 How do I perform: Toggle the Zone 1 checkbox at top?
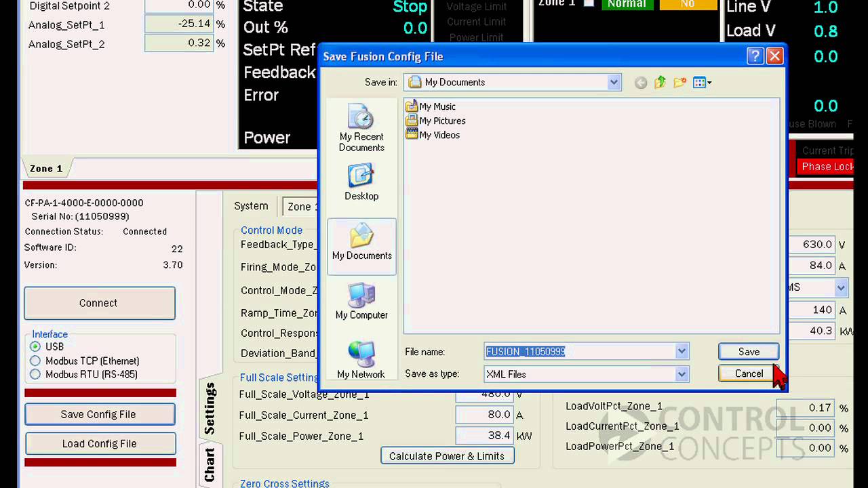[589, 3]
